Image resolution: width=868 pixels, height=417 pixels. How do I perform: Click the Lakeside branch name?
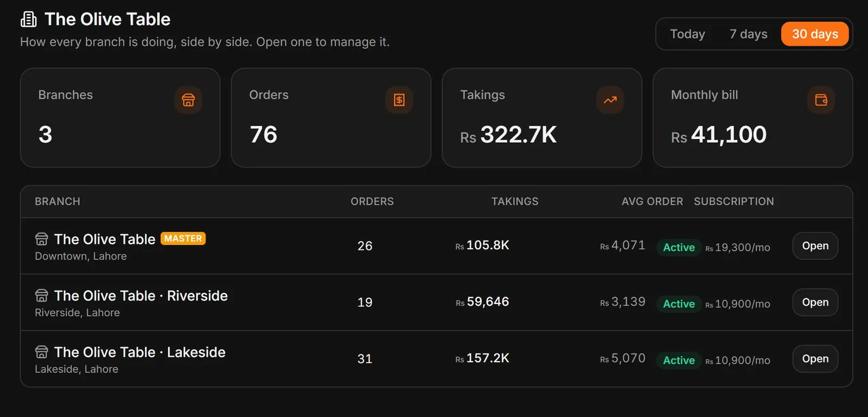coord(140,352)
